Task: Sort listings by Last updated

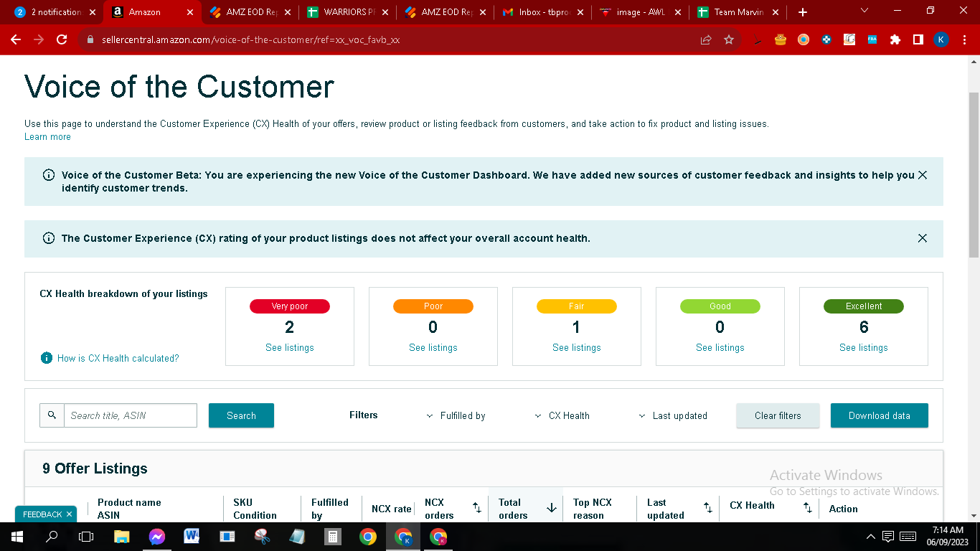Action: pyautogui.click(x=707, y=508)
